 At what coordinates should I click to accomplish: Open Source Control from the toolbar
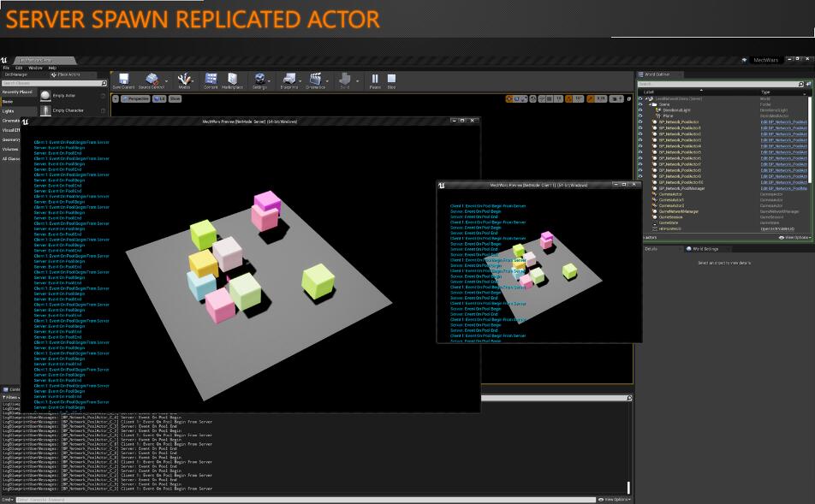click(152, 80)
